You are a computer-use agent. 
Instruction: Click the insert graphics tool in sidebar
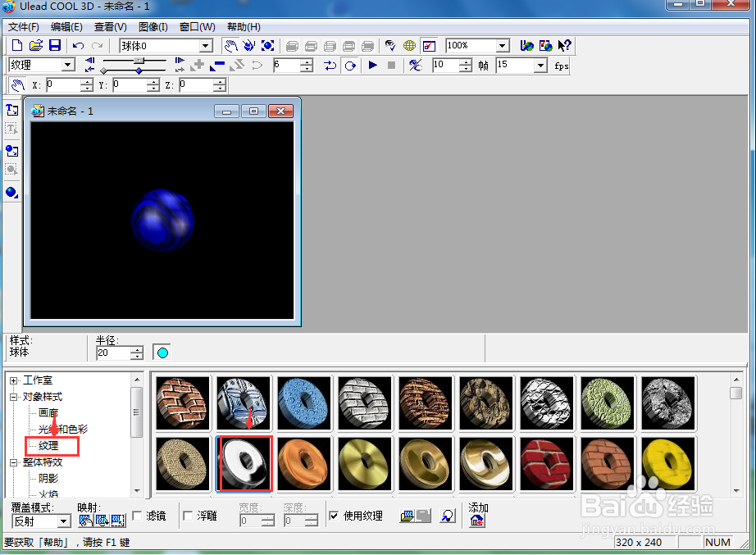[12, 151]
